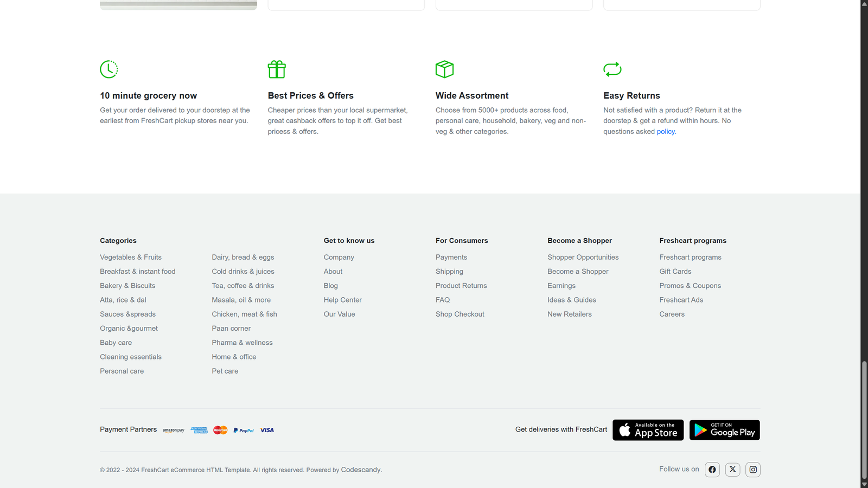Click the X (Twitter) social icon
This screenshot has height=488, width=868.
732,470
